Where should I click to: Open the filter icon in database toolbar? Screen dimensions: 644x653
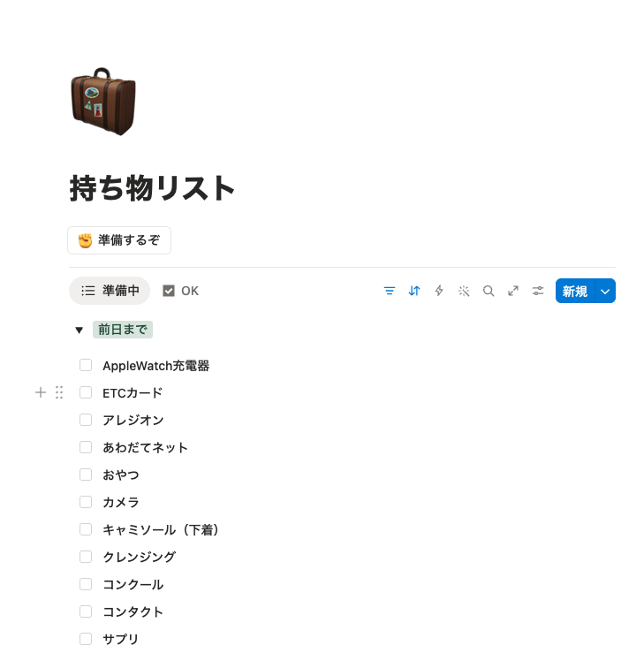[390, 291]
